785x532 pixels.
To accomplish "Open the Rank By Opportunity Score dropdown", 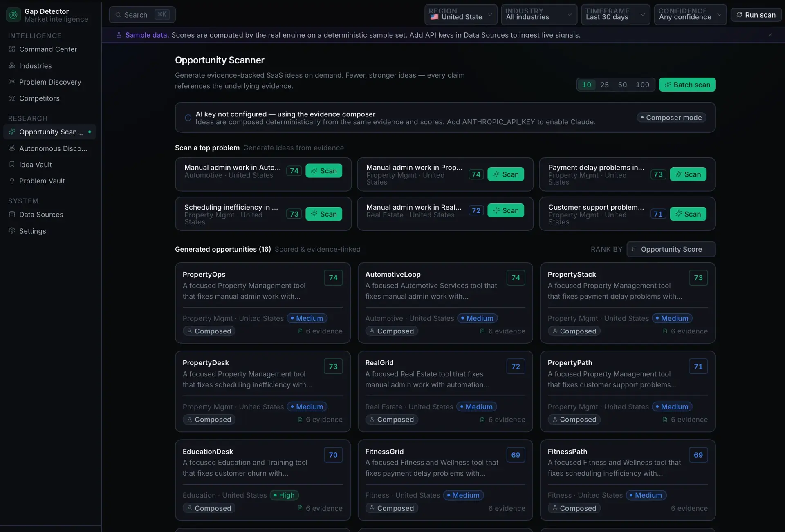I will (x=671, y=249).
